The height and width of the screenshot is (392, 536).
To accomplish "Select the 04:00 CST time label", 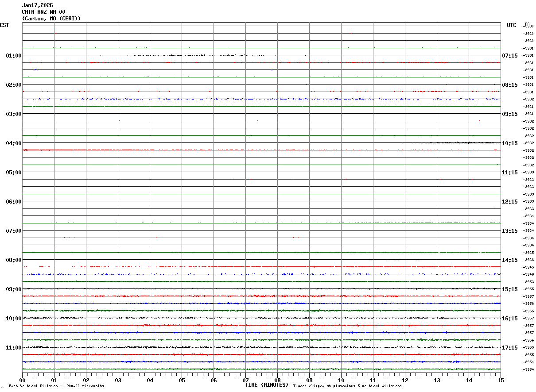I will click(x=14, y=143).
